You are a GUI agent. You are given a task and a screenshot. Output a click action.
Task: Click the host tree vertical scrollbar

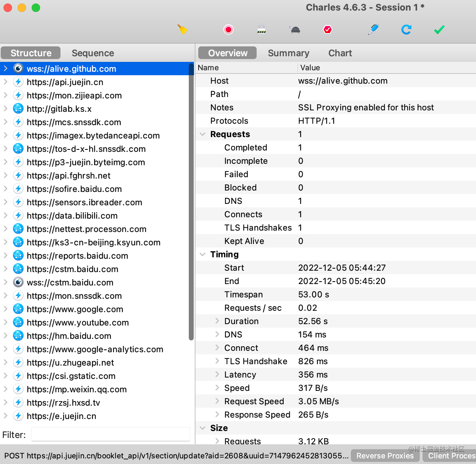pyautogui.click(x=191, y=202)
